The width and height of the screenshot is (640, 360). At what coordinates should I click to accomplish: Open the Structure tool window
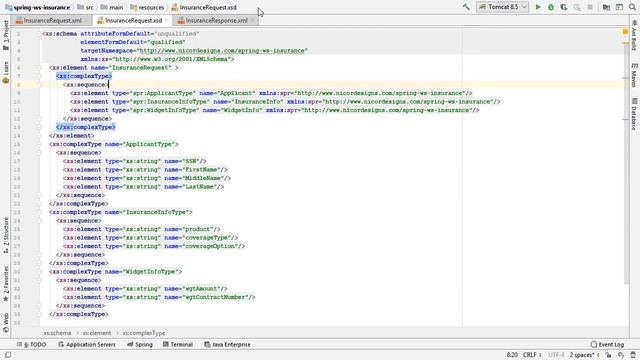pyautogui.click(x=6, y=235)
